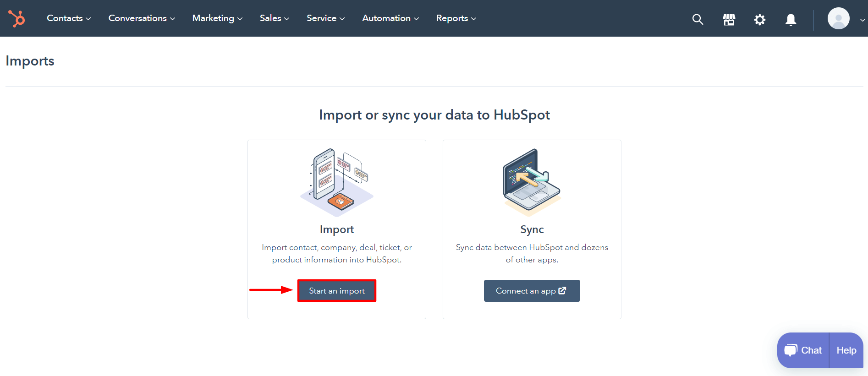Click the chat bubble icon
The width and height of the screenshot is (868, 376).
pos(791,350)
